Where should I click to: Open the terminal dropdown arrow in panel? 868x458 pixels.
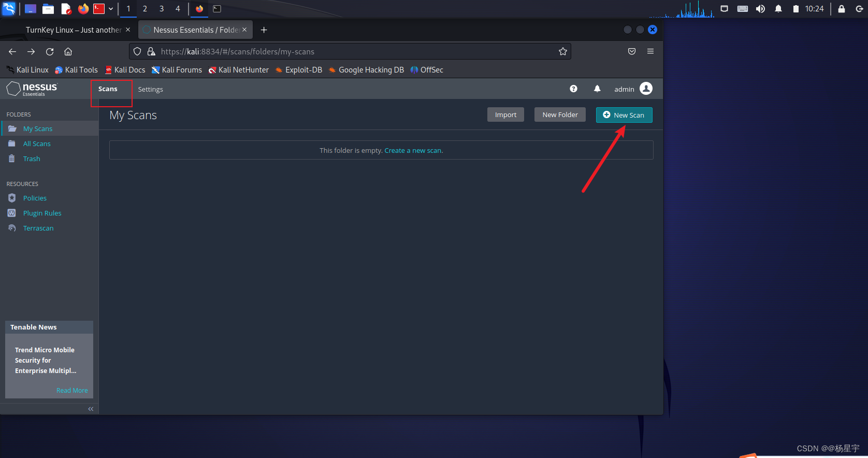(x=111, y=9)
